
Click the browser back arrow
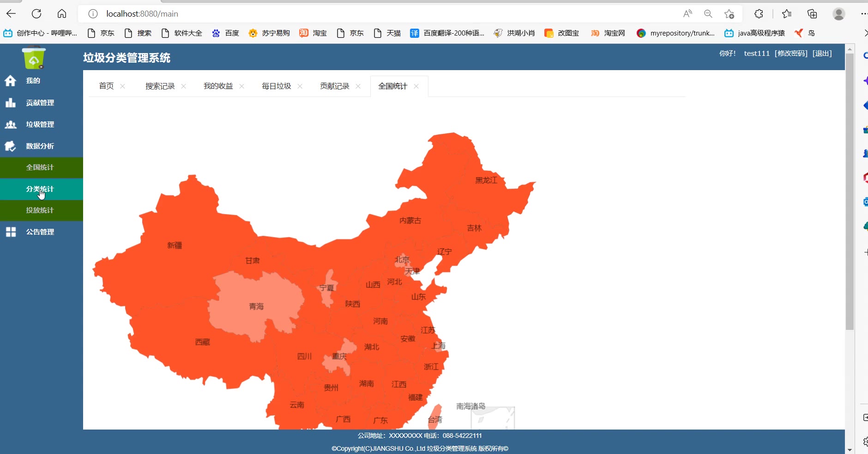point(11,14)
